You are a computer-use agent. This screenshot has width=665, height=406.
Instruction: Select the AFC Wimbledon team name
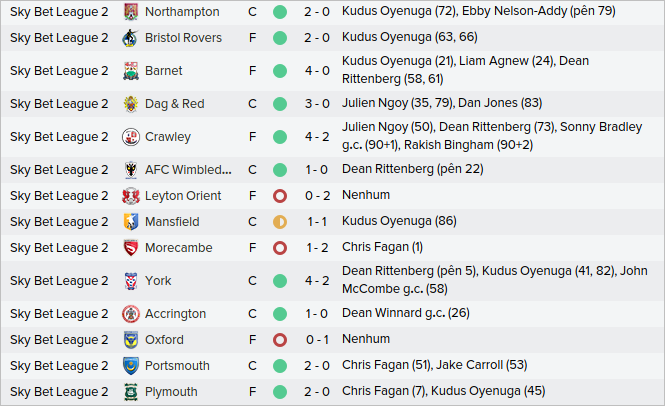[x=188, y=170]
